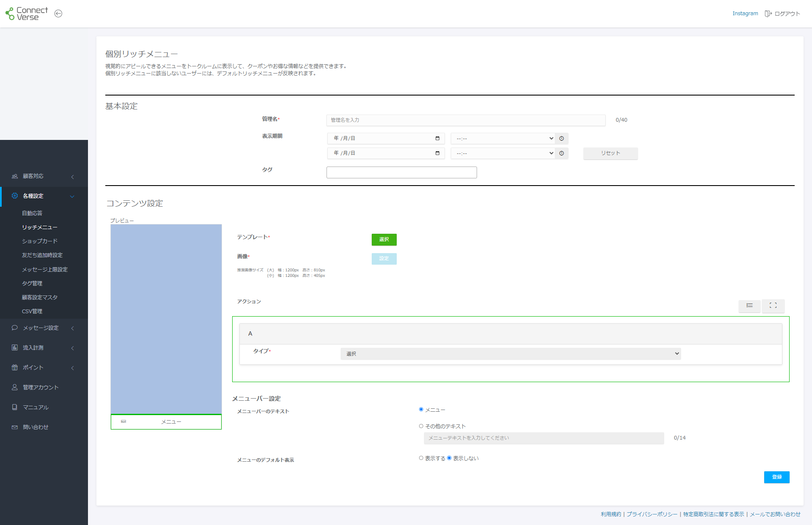Click the action A header row
Image resolution: width=812 pixels, height=525 pixels.
point(510,334)
